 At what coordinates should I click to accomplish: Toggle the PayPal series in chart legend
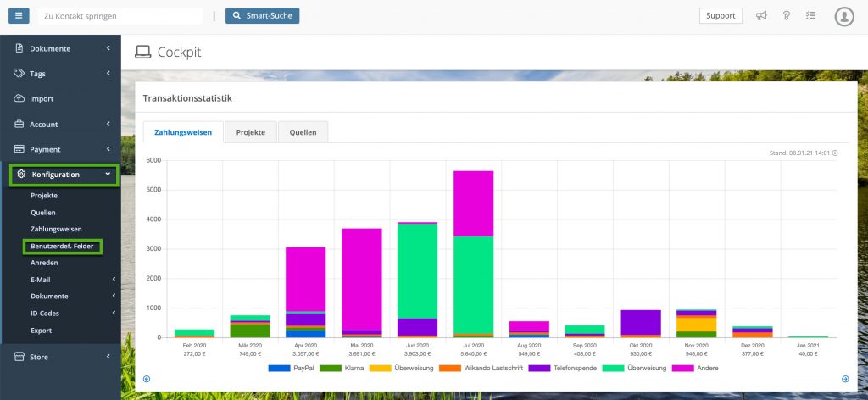point(279,368)
